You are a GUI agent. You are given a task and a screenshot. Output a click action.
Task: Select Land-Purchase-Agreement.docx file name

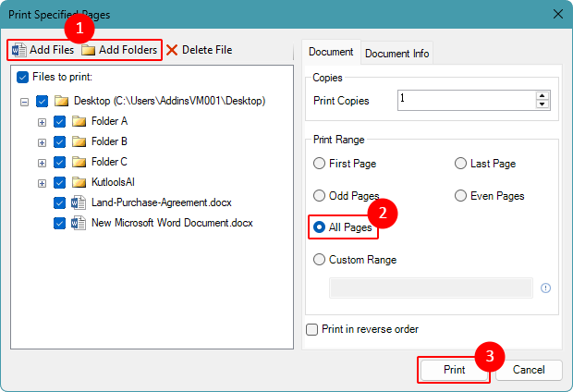pyautogui.click(x=162, y=202)
